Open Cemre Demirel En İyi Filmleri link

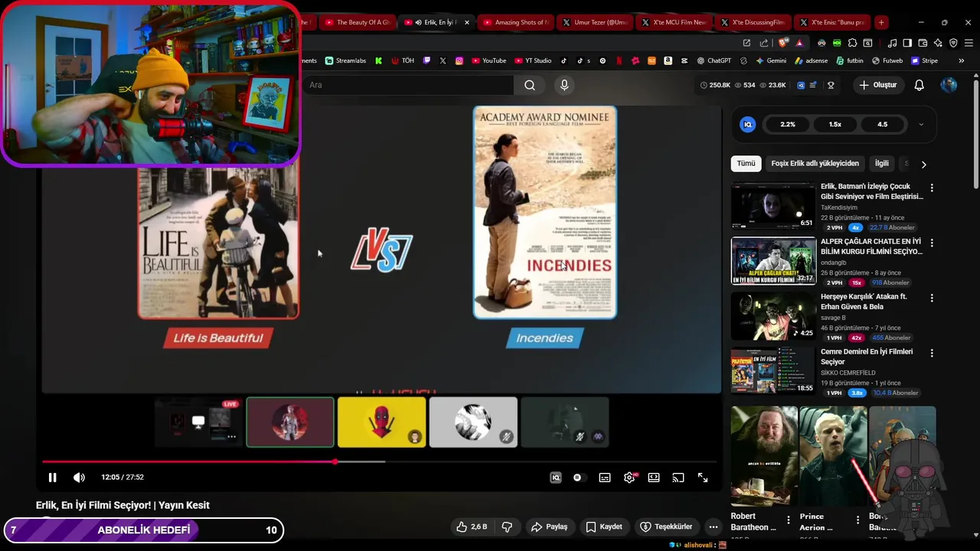(867, 357)
